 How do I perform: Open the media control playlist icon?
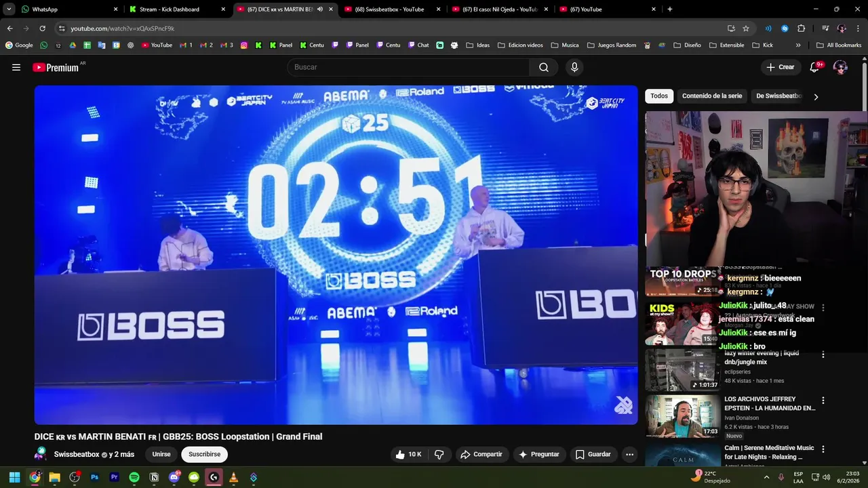point(825,28)
